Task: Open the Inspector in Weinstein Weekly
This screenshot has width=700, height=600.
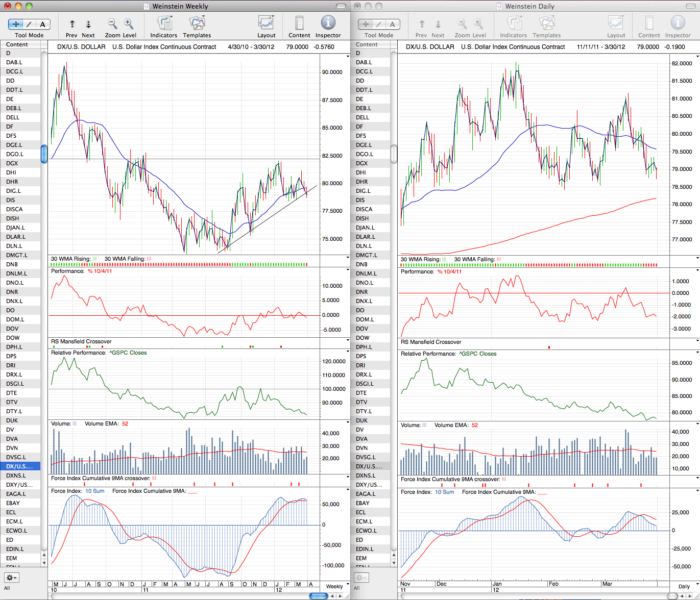Action: click(328, 23)
